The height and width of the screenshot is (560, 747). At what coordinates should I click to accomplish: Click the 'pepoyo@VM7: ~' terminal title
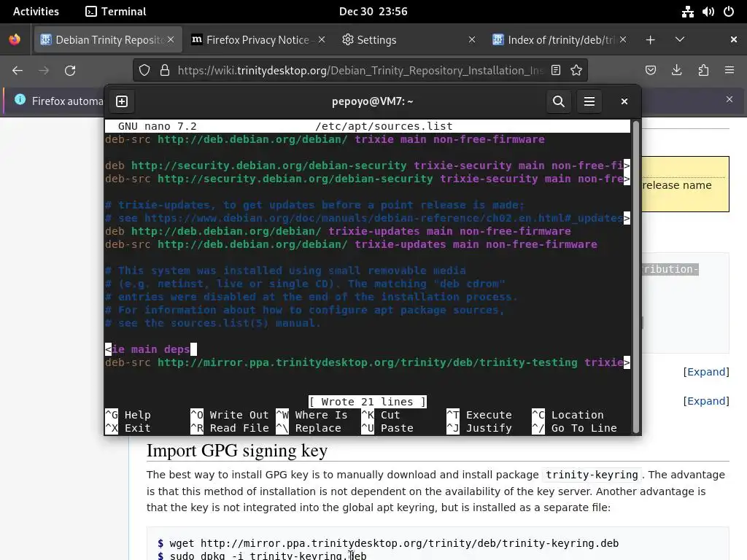pyautogui.click(x=373, y=101)
